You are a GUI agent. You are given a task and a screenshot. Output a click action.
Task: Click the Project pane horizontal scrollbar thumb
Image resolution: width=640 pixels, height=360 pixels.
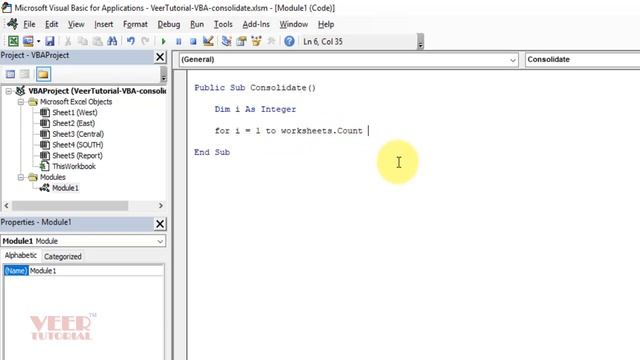(x=70, y=206)
